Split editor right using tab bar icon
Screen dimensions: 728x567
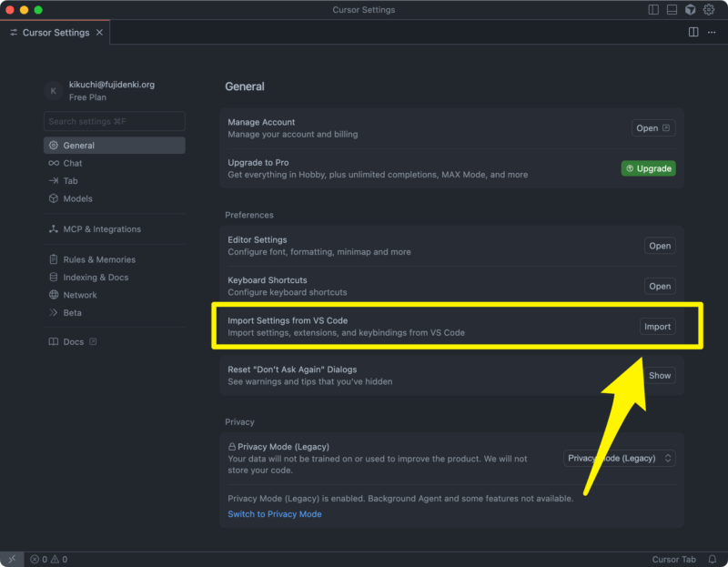693,32
